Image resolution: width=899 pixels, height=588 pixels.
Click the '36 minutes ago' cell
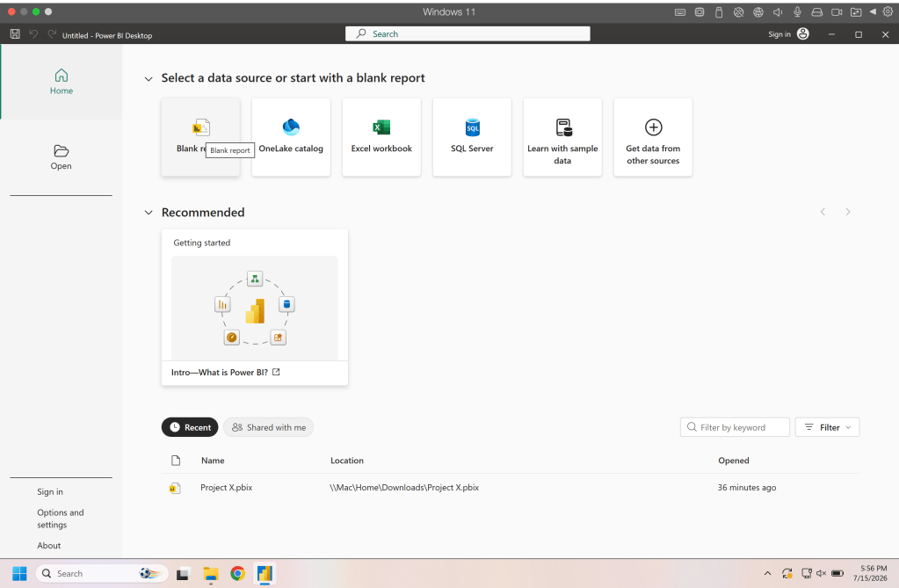coord(747,488)
